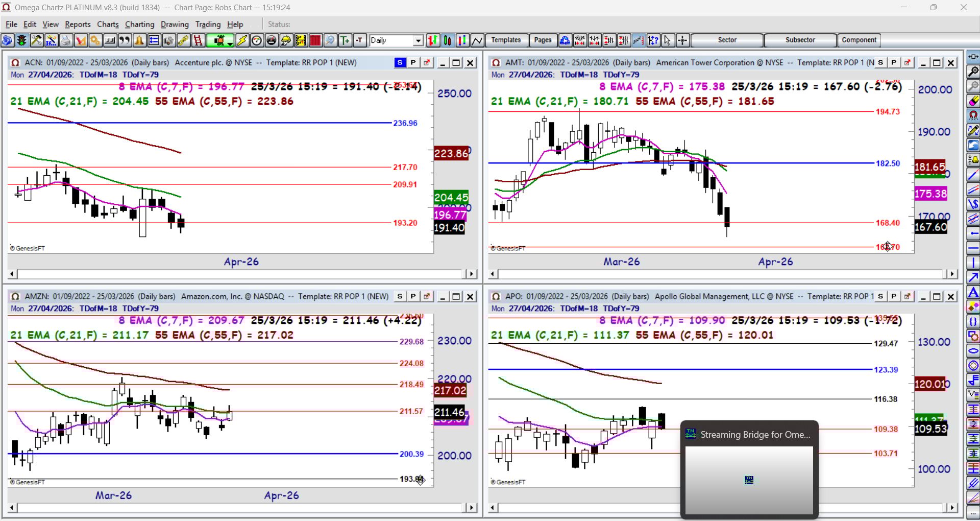Select the text letter A drawing tool

(x=973, y=293)
